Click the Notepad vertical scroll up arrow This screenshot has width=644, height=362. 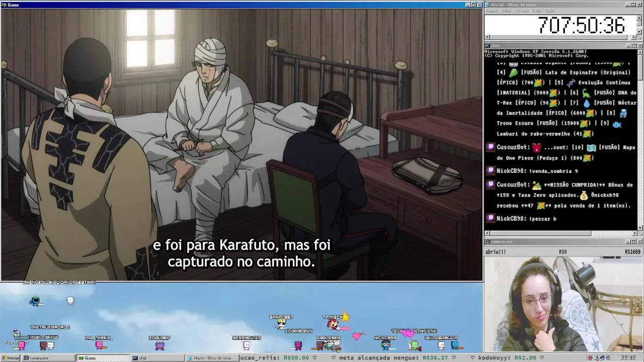click(x=639, y=18)
